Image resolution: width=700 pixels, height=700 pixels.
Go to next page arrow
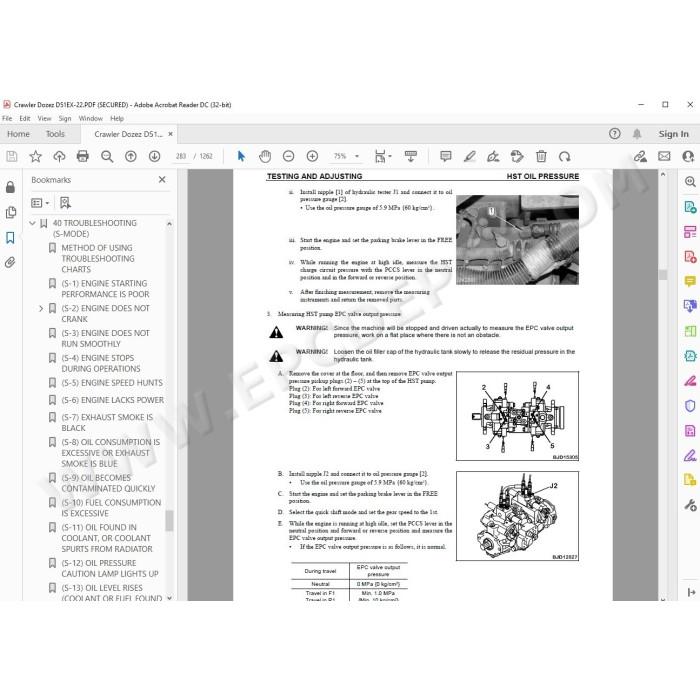click(x=154, y=156)
